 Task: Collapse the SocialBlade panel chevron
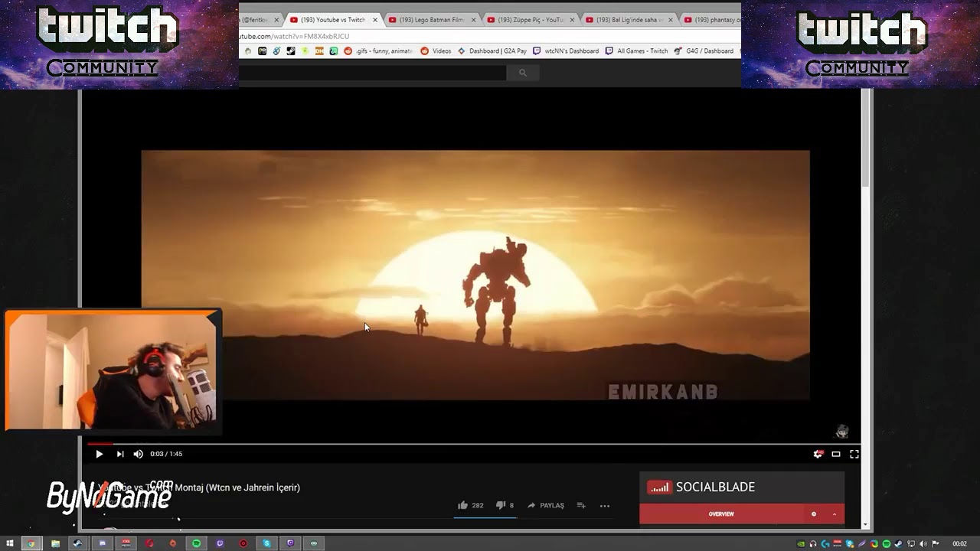835,514
